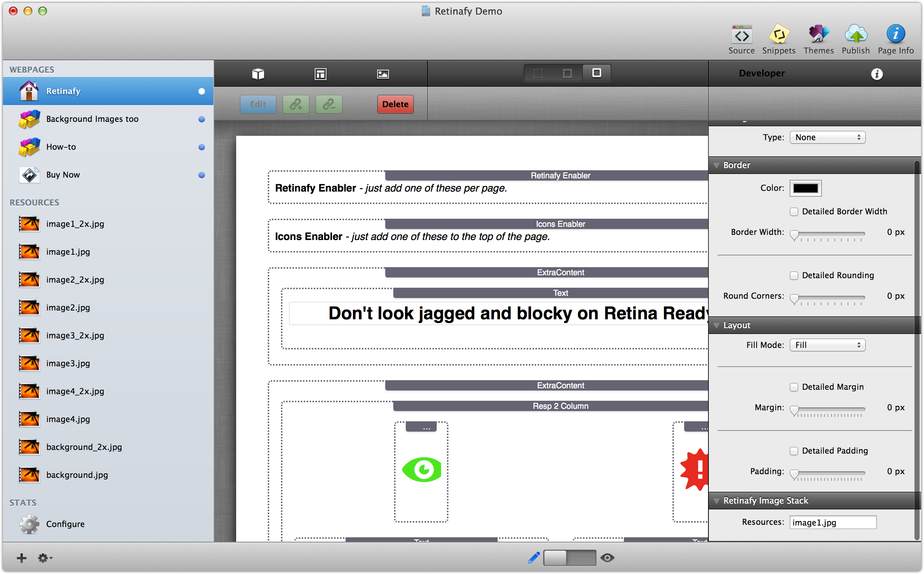Open the Type dropdown set to None
Viewport: 924px width, 574px height.
[827, 137]
